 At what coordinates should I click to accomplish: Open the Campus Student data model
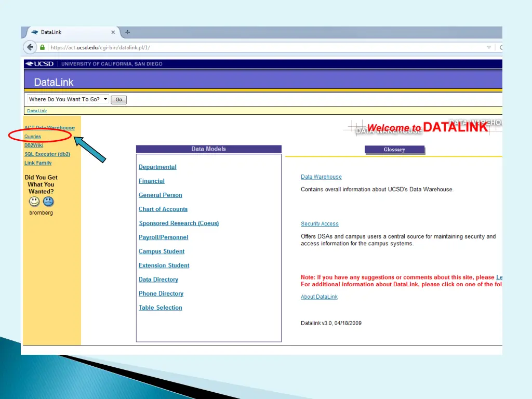(162, 251)
